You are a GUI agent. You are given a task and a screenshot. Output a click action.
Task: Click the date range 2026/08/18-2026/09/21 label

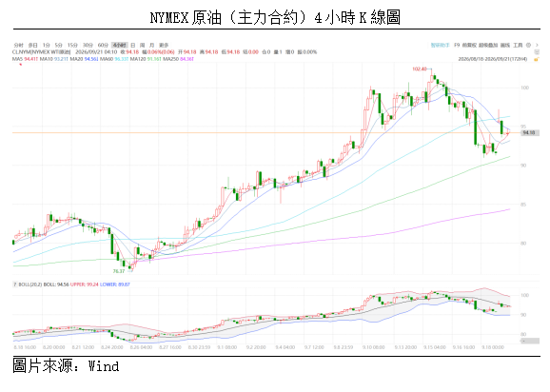pos(493,59)
